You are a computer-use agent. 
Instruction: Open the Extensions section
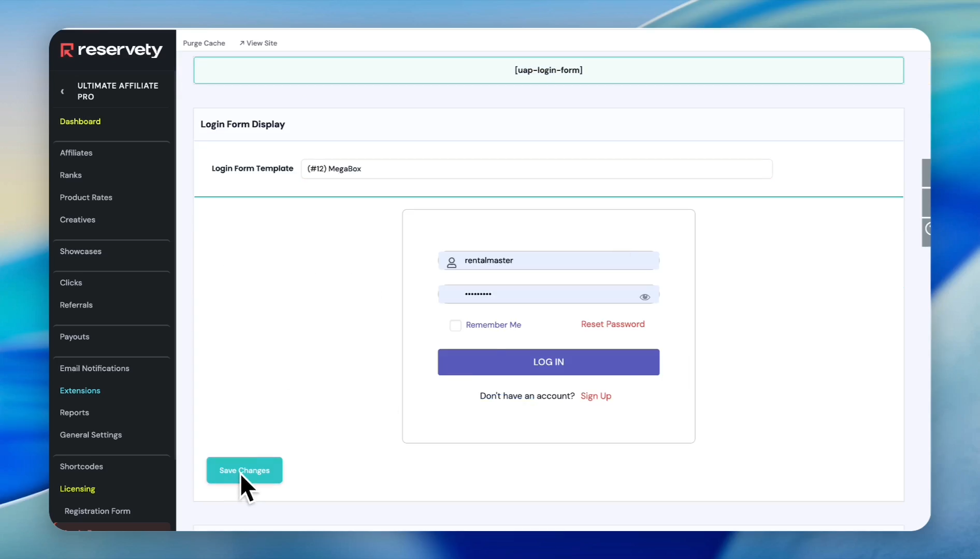[80, 391]
